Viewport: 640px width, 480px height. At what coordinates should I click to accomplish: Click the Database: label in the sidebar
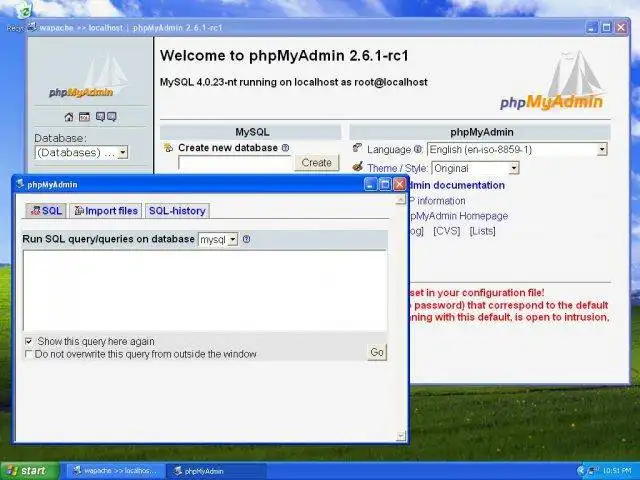coord(60,138)
